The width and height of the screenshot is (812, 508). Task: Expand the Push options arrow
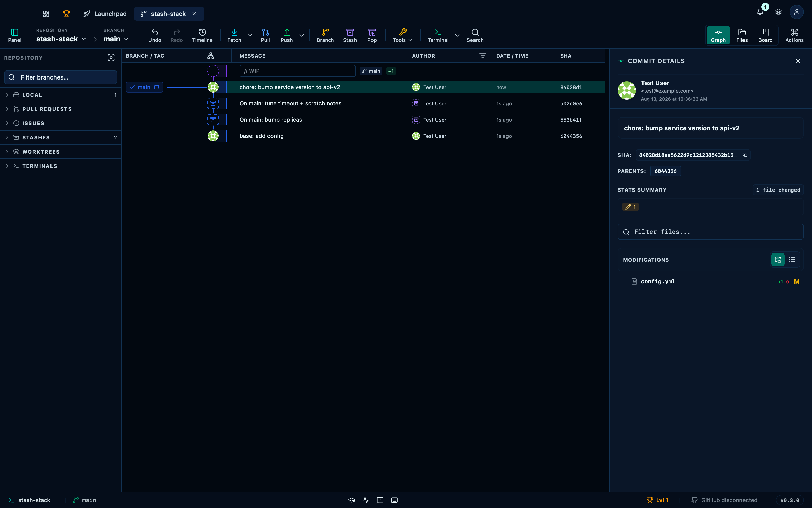[302, 35]
